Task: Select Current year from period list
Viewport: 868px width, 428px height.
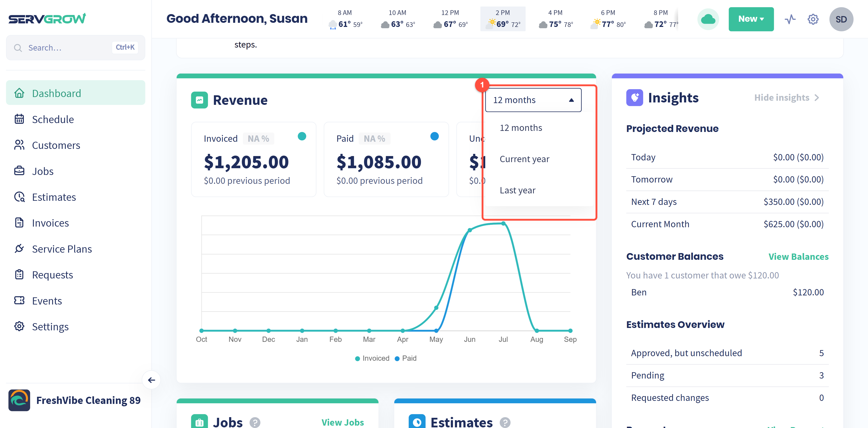Action: 524,159
